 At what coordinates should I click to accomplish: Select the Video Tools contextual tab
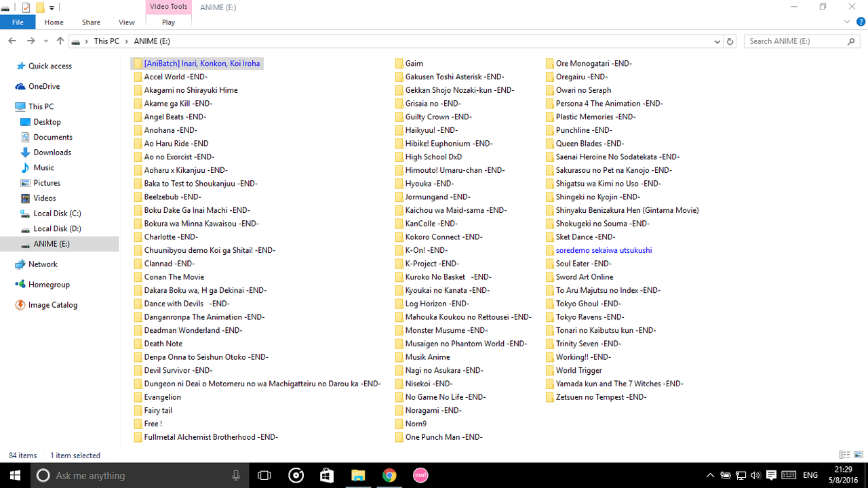pos(168,7)
